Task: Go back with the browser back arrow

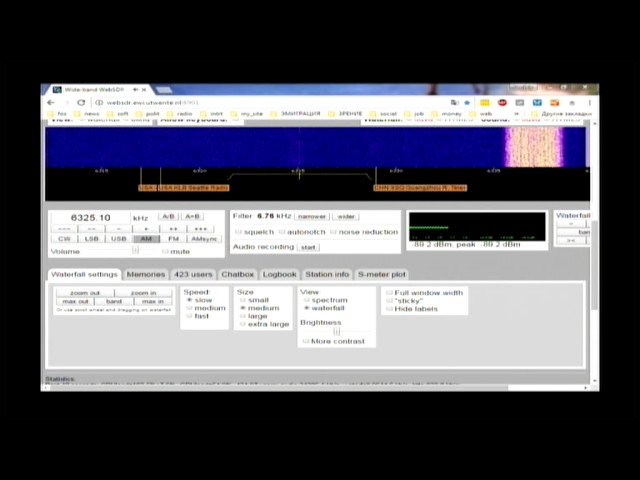Action: click(51, 102)
